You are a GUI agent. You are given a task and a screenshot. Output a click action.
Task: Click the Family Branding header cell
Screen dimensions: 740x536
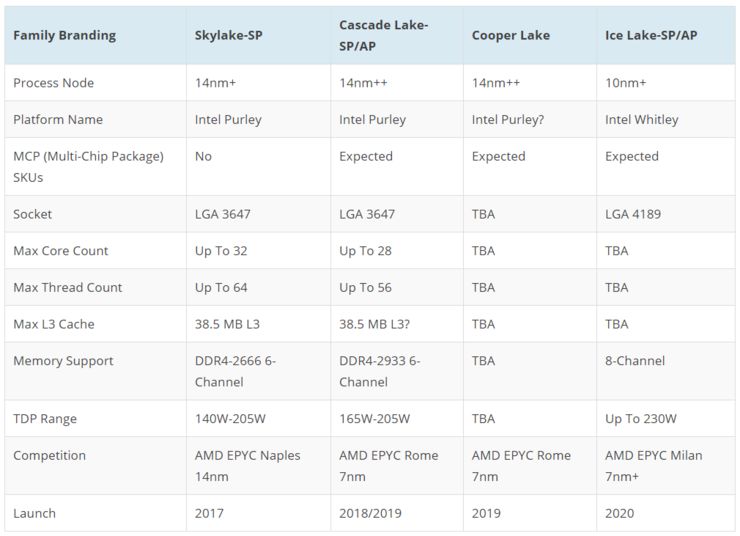pyautogui.click(x=64, y=35)
